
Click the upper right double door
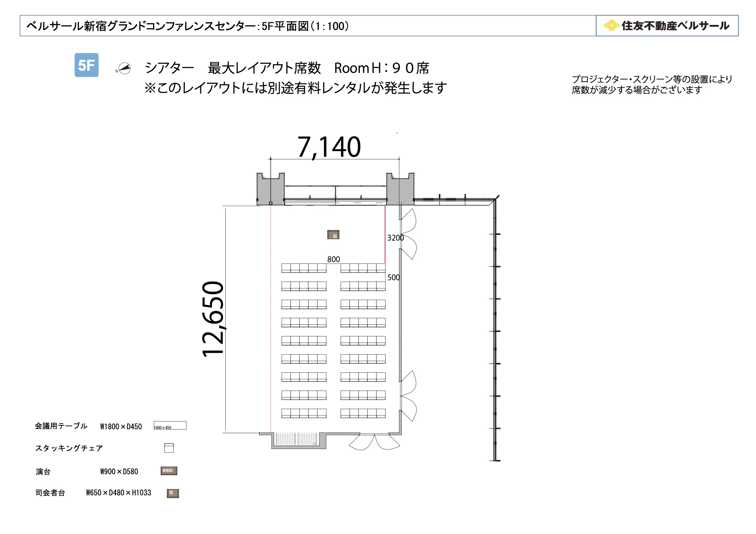tap(408, 234)
